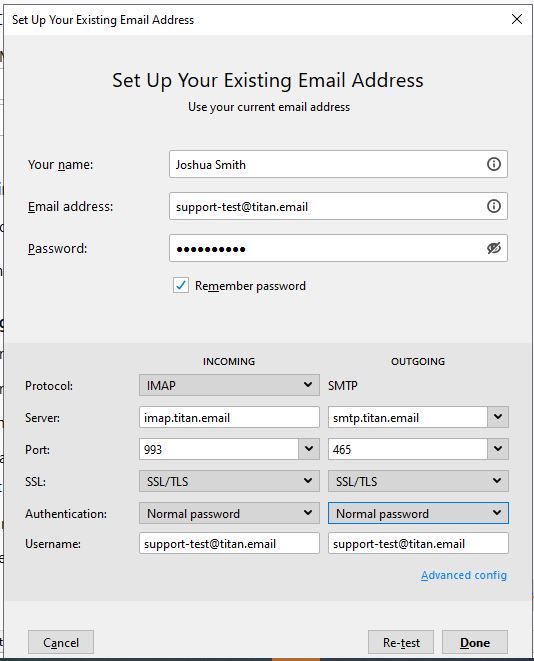Click the Done button
Image resolution: width=534 pixels, height=661 pixels.
[475, 642]
